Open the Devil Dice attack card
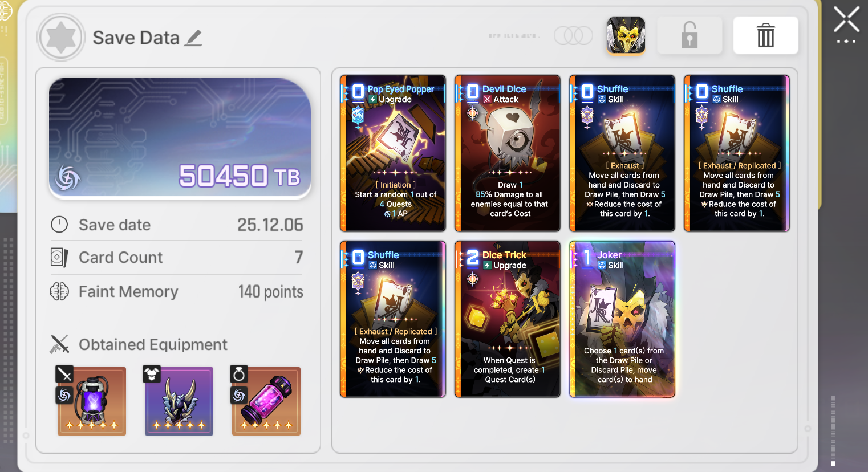Image resolution: width=868 pixels, height=472 pixels. [x=508, y=153]
